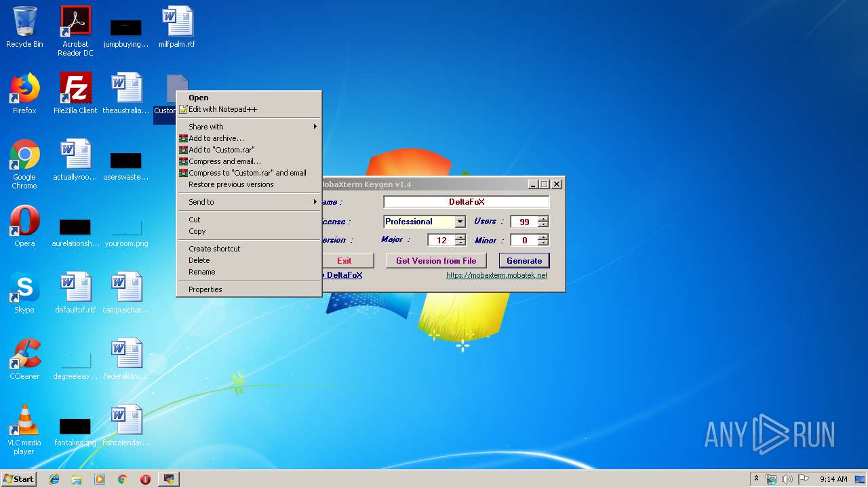
Task: Click the DeltaFoX link in Keygen
Action: (x=345, y=275)
